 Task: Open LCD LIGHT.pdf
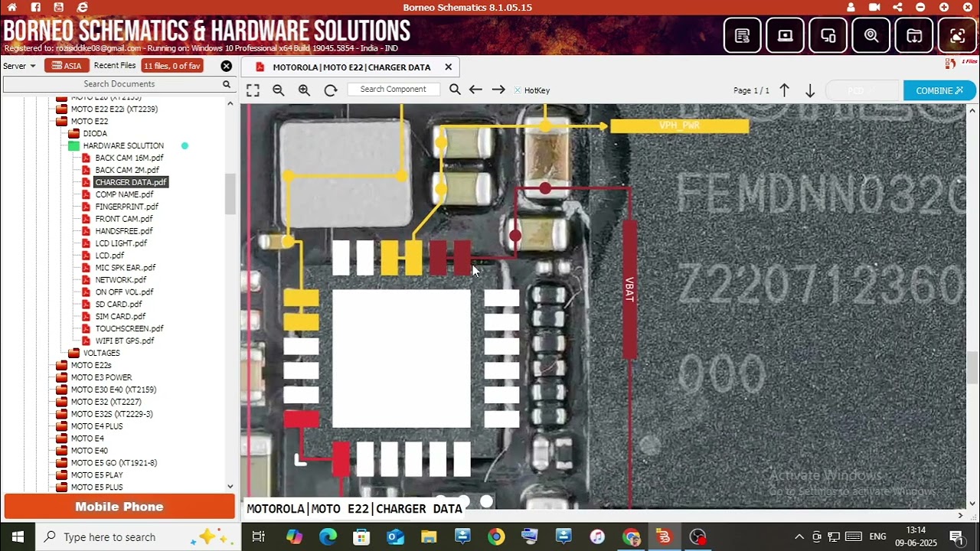(x=121, y=243)
